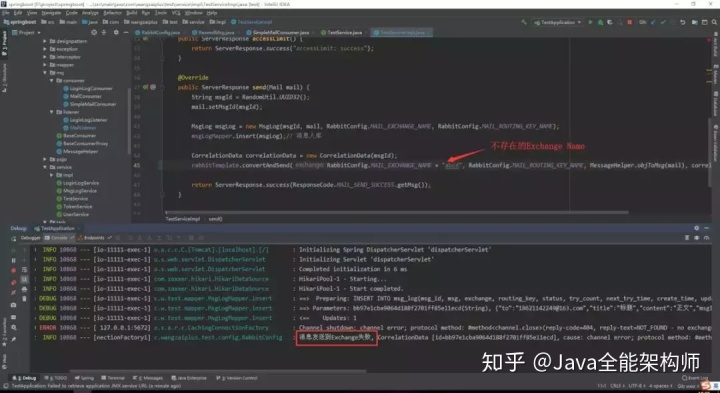Pin the Debug tab with the pin icon

[13, 339]
